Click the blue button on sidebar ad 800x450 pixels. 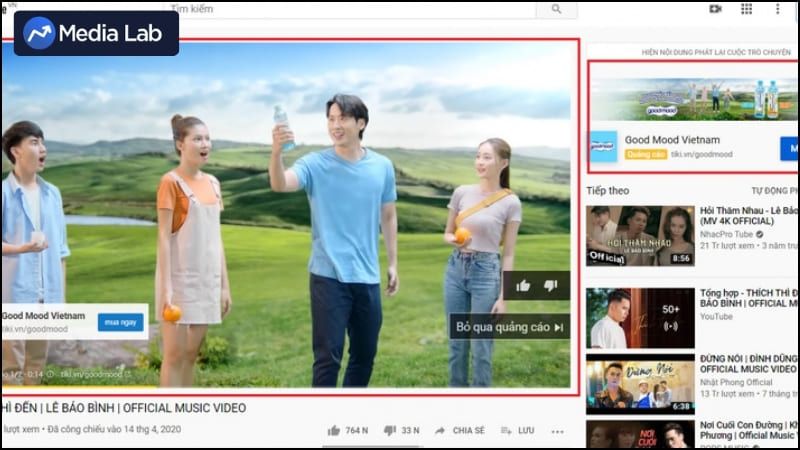click(x=789, y=148)
